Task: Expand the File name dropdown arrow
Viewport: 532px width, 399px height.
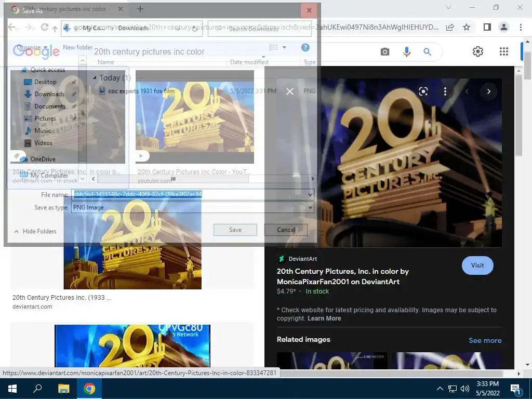Action: [x=310, y=194]
